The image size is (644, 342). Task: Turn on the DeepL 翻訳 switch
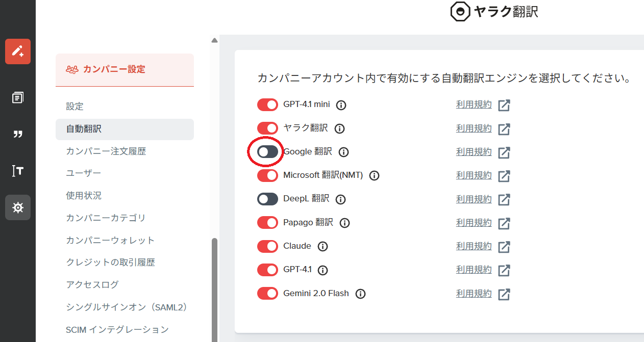click(267, 199)
